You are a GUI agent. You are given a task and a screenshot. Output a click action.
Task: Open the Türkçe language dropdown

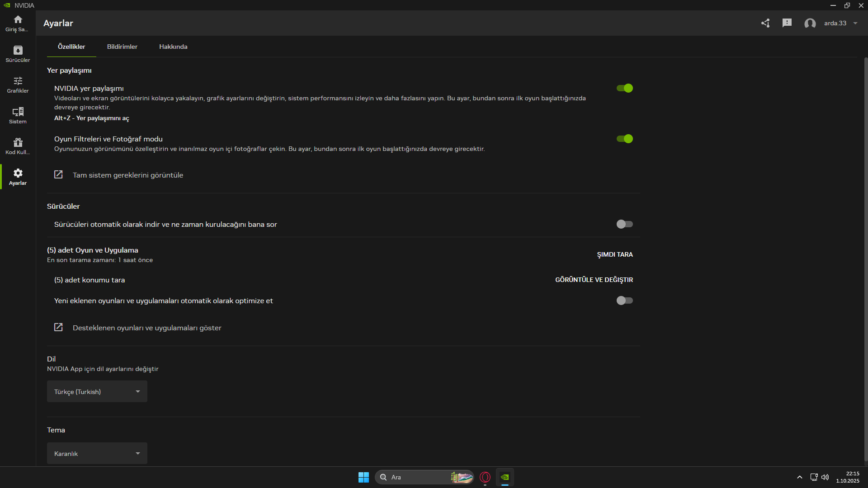click(x=97, y=392)
